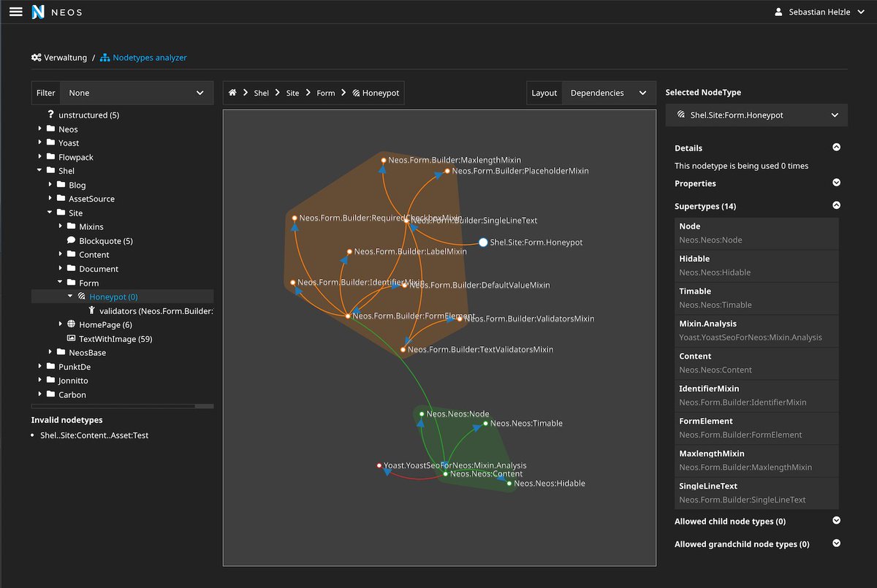Select Honeypot in graph breadcrumb

[x=376, y=93]
